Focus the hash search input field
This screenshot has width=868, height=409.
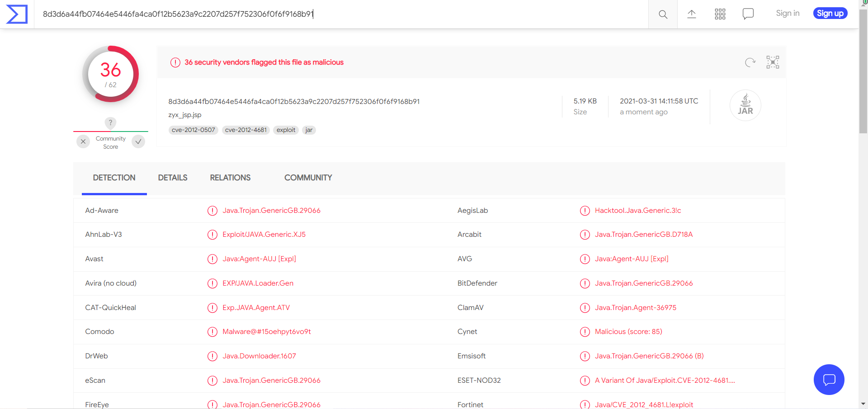[x=341, y=14]
